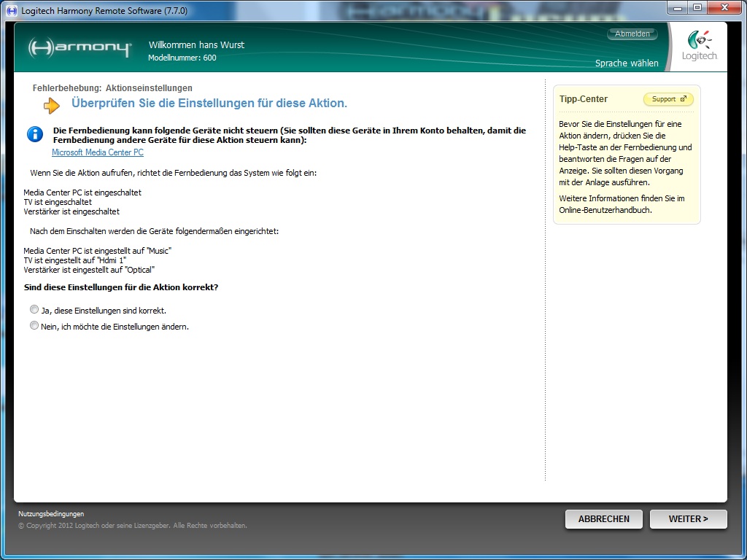Maximize the Harmony Remote Software window
This screenshot has width=747, height=560.
coord(697,7)
